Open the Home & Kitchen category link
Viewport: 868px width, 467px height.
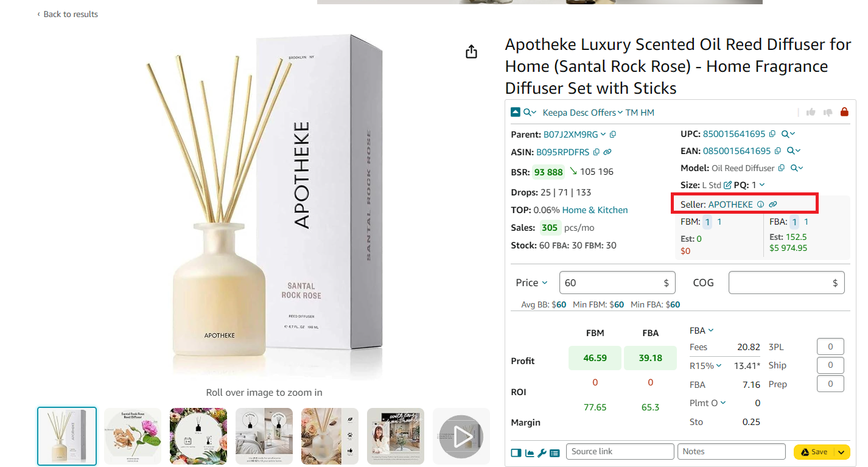click(x=595, y=210)
